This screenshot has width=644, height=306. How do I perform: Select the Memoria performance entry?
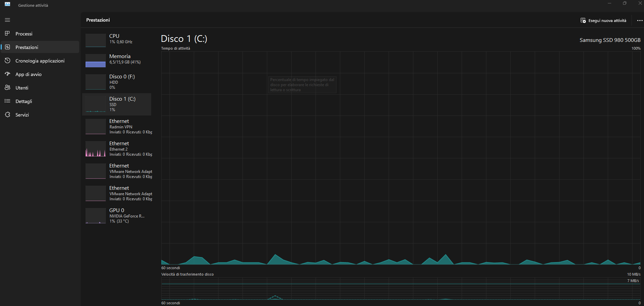click(117, 60)
